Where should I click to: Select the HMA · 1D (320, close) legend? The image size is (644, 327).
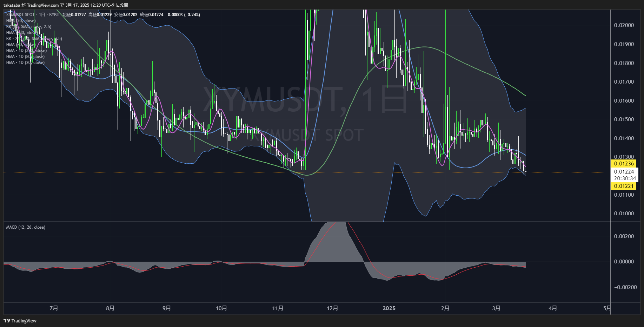[26, 51]
